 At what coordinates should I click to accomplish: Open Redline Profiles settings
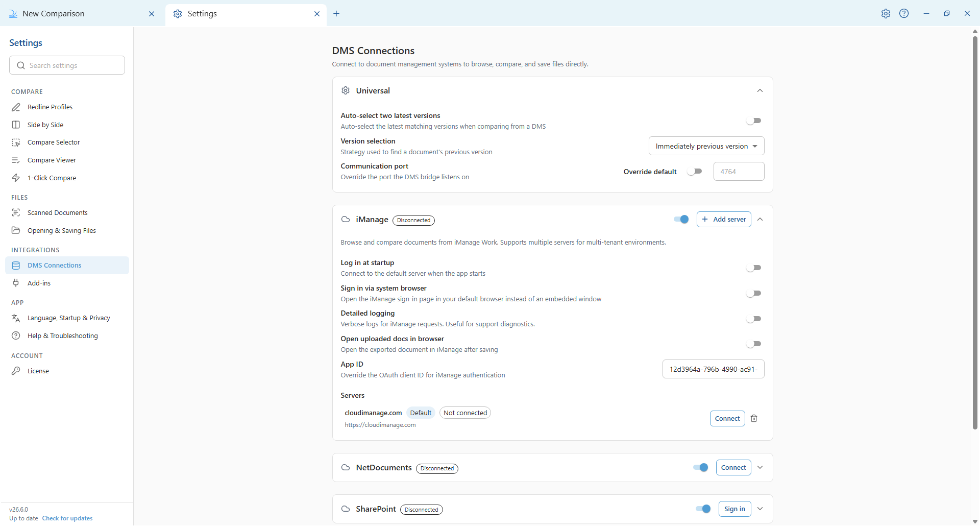coord(67,107)
